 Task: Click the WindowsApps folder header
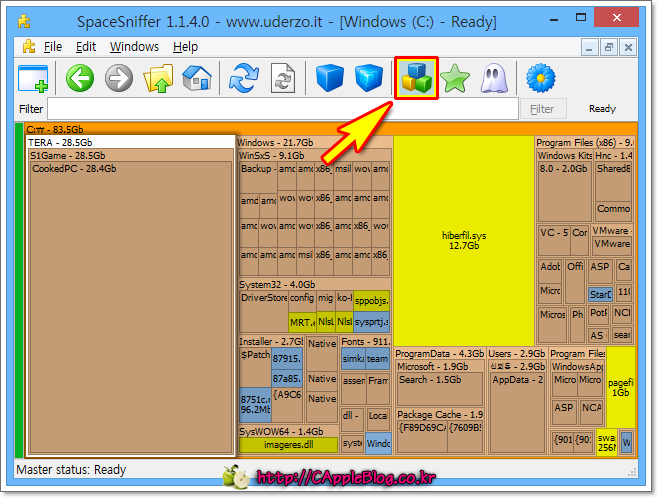pyautogui.click(x=577, y=367)
